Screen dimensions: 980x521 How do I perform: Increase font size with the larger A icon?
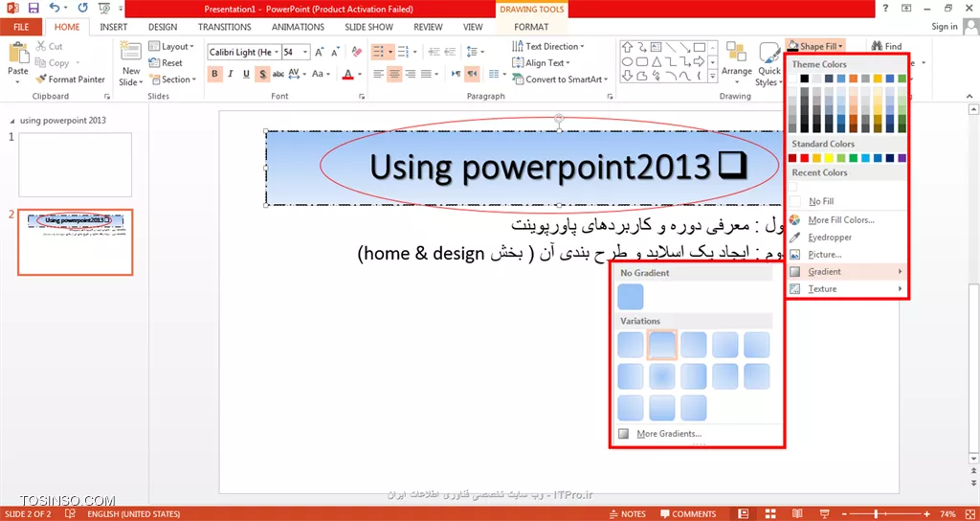pyautogui.click(x=320, y=52)
